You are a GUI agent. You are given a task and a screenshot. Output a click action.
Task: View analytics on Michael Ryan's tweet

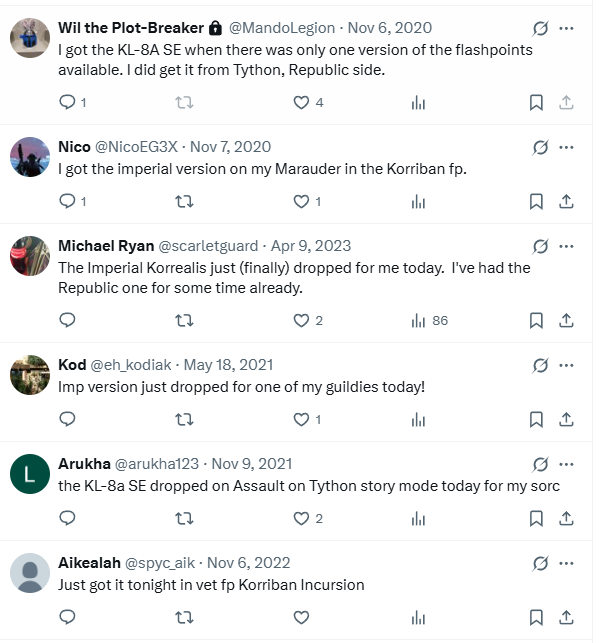coord(419,320)
